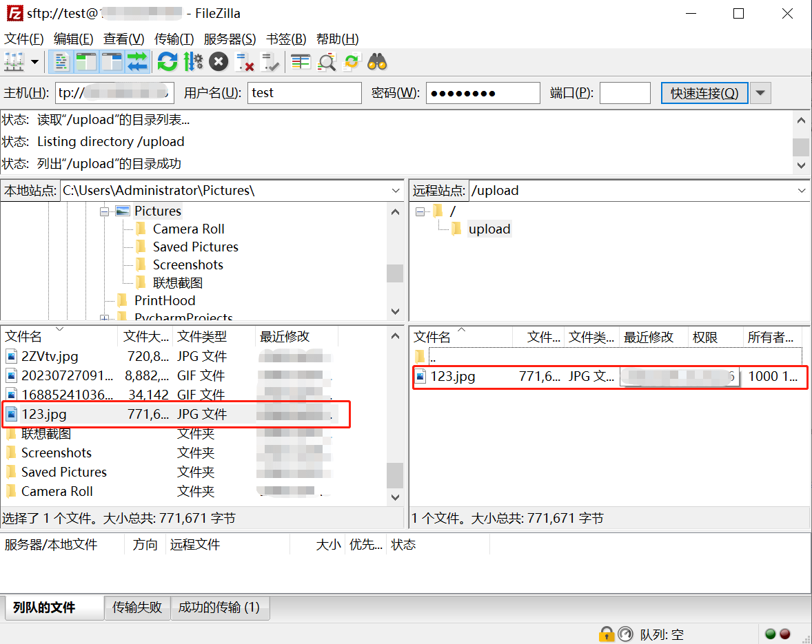
Task: Click local file list scrollbar thumb
Action: [395, 475]
